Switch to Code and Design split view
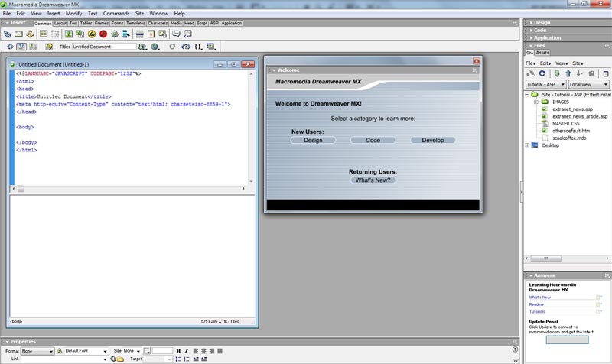This screenshot has height=364, width=612. [21, 47]
